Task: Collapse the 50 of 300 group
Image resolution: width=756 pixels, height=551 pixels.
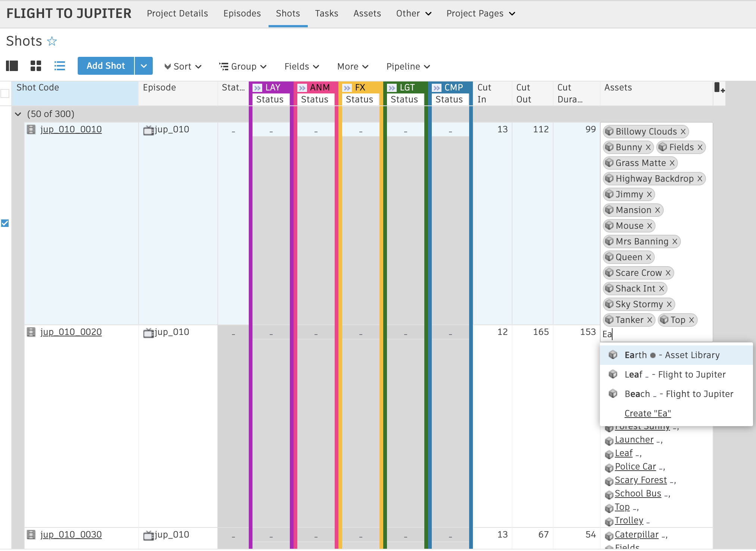Action: [18, 114]
